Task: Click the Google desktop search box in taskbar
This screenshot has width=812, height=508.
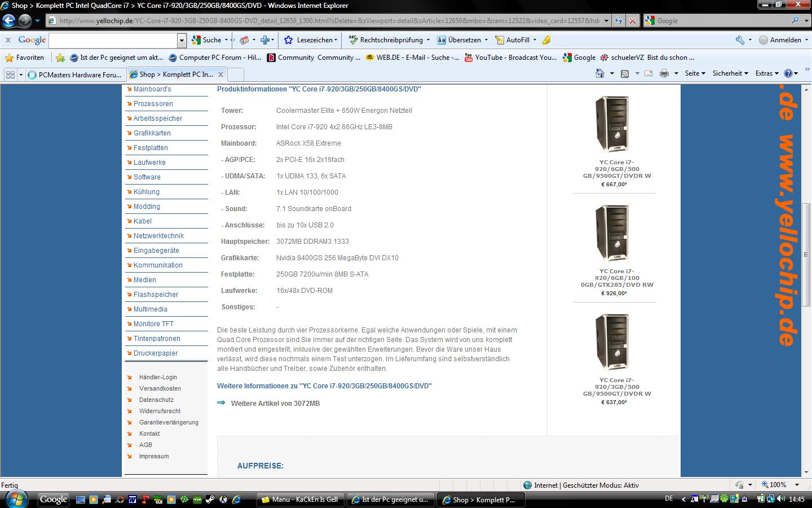Action: point(54,500)
